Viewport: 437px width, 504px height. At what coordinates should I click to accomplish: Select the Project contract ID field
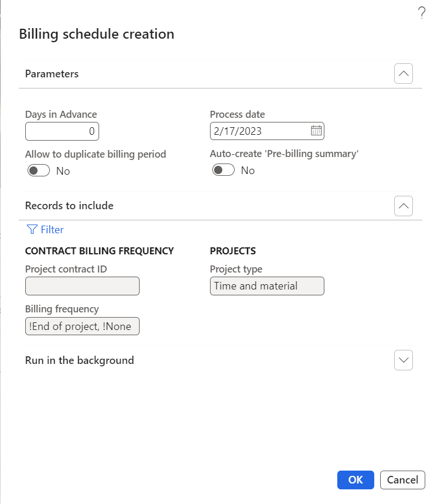pos(82,286)
